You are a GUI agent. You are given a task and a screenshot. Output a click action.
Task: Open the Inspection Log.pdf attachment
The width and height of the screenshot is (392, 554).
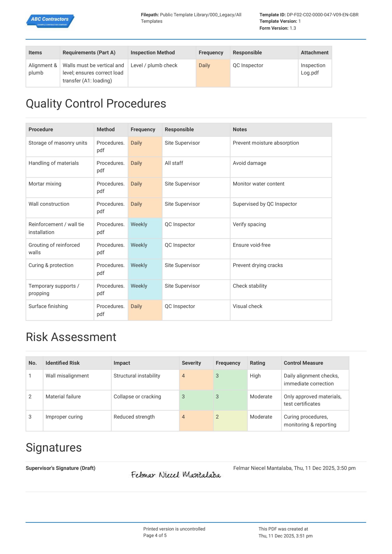click(313, 69)
